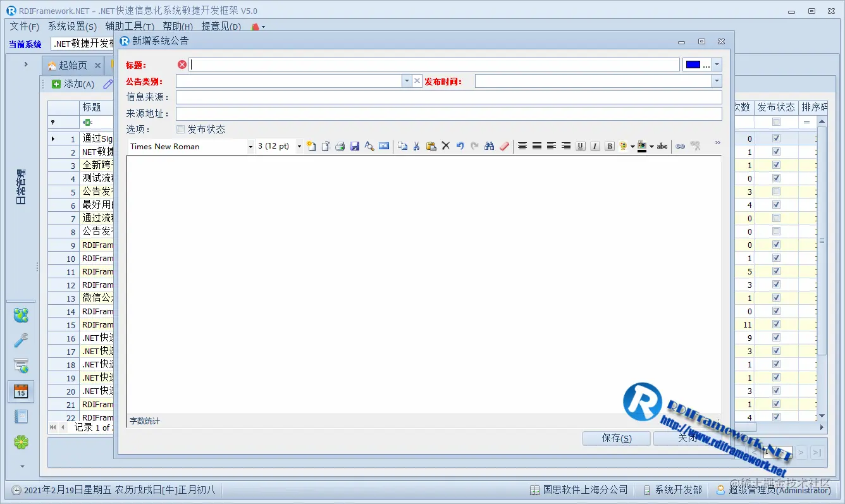Click the HTML source view icon

point(383,146)
